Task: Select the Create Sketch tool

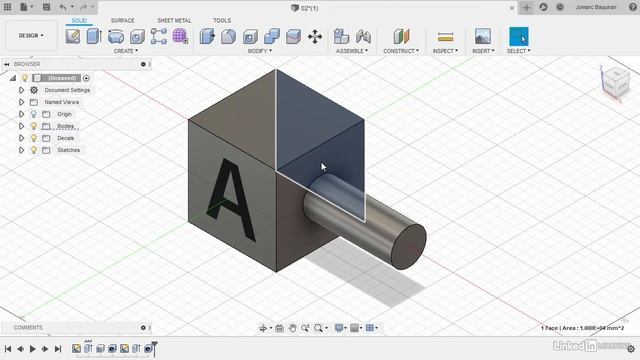Action: [x=73, y=36]
